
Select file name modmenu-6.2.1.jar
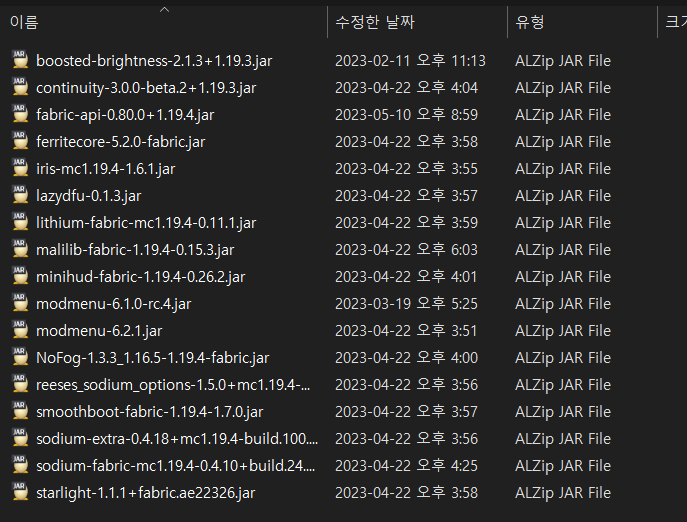99,331
